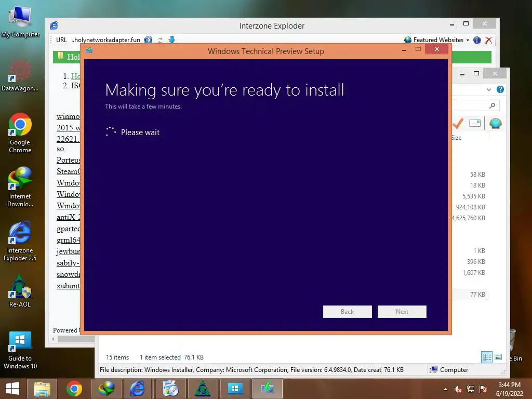532x399 pixels.
Task: Open the DataWagon desktop shortcut
Action: (x=20, y=75)
